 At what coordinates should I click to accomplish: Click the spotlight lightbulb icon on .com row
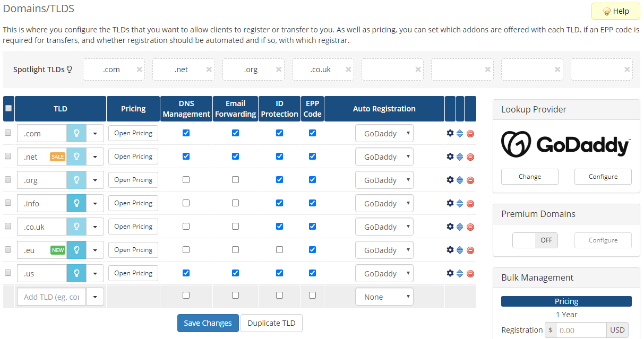(76, 133)
